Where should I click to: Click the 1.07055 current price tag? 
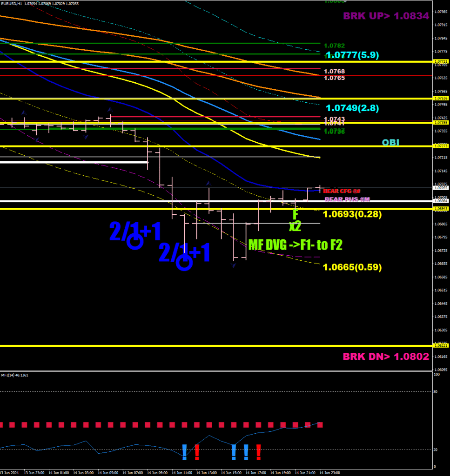[x=440, y=188]
